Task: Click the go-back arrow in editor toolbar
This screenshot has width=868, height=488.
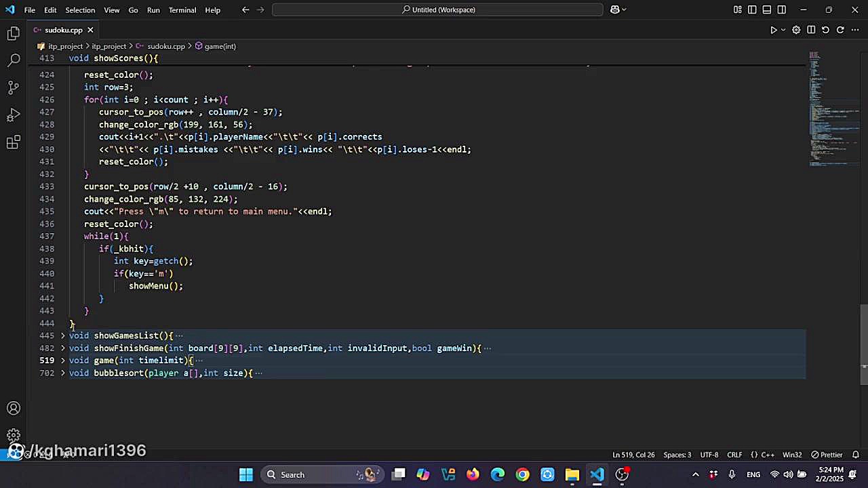Action: point(825,30)
